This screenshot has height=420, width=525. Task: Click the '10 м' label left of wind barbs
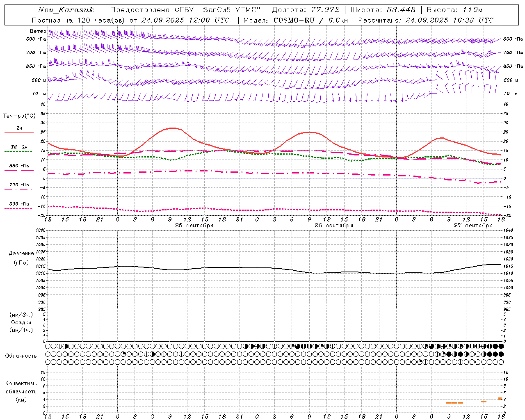coord(39,94)
